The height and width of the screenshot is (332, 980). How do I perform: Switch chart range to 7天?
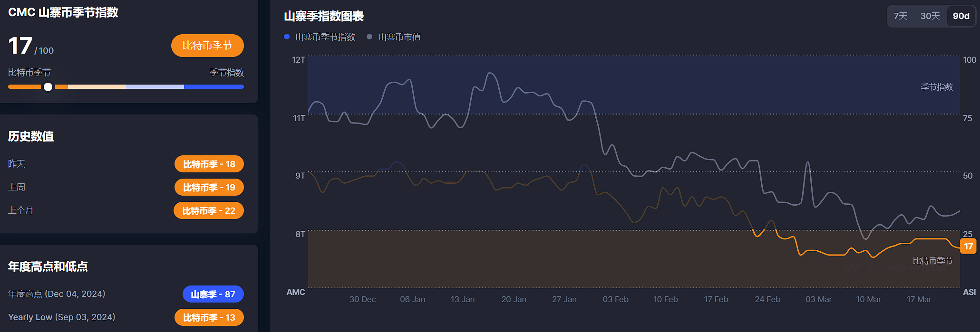coord(900,16)
